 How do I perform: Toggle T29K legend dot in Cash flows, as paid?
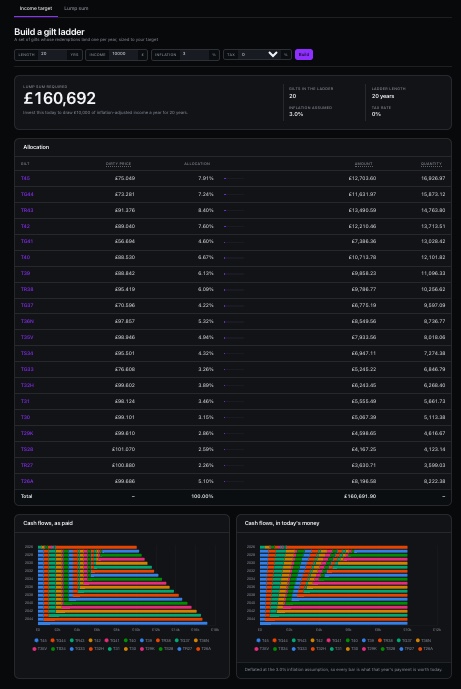[x=142, y=649]
